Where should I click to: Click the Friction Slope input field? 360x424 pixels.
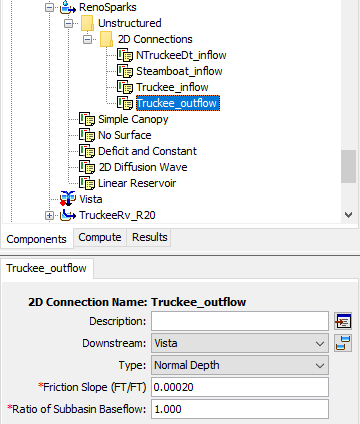pyautogui.click(x=240, y=387)
